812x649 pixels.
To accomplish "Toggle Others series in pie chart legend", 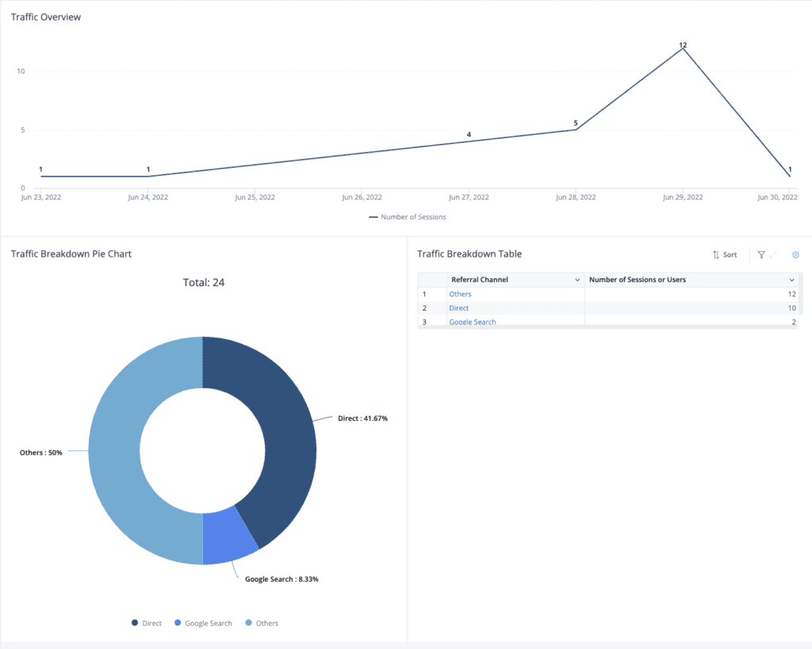I will click(262, 623).
